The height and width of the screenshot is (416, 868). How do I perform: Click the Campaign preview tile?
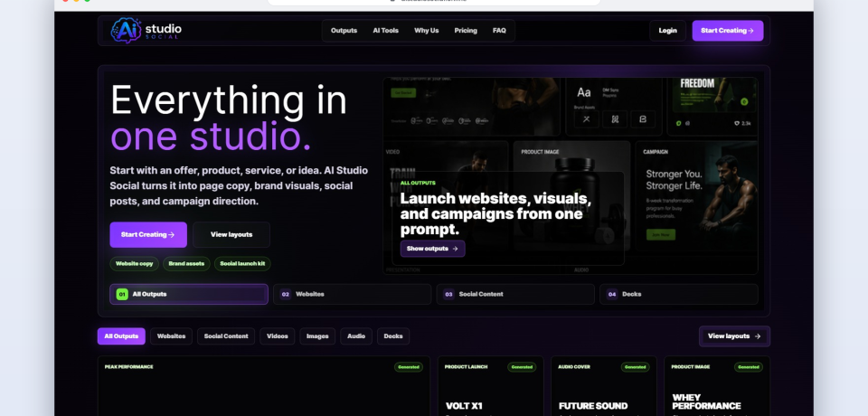click(697, 195)
